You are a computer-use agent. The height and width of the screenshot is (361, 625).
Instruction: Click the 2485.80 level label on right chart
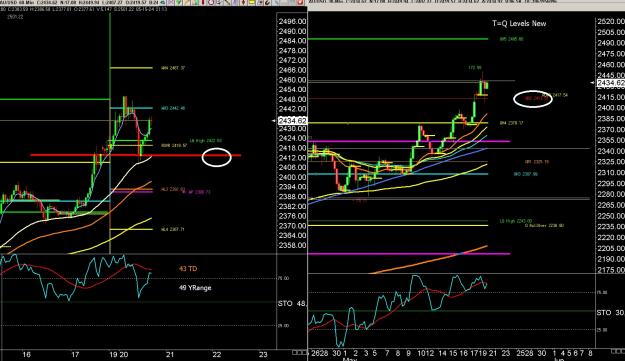512,39
